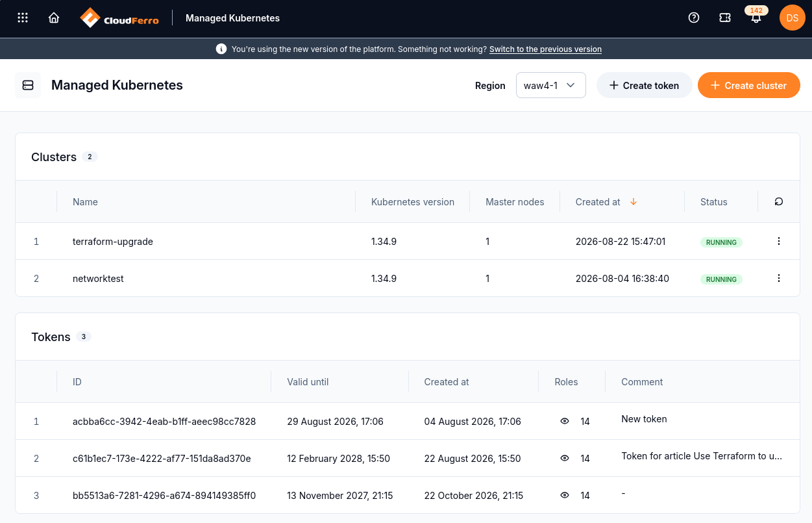Open notifications bell with 142 badge
This screenshot has width=812, height=523.
[756, 16]
